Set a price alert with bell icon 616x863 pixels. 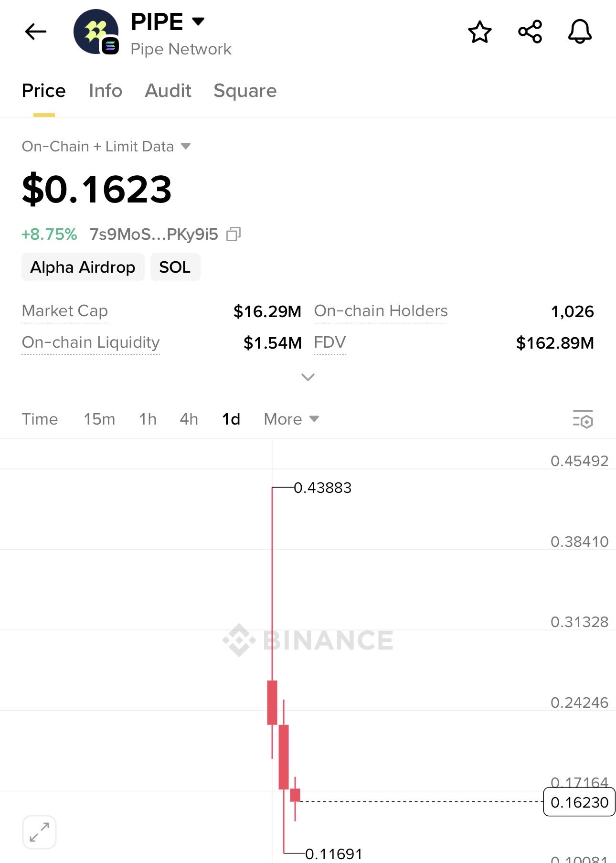580,32
